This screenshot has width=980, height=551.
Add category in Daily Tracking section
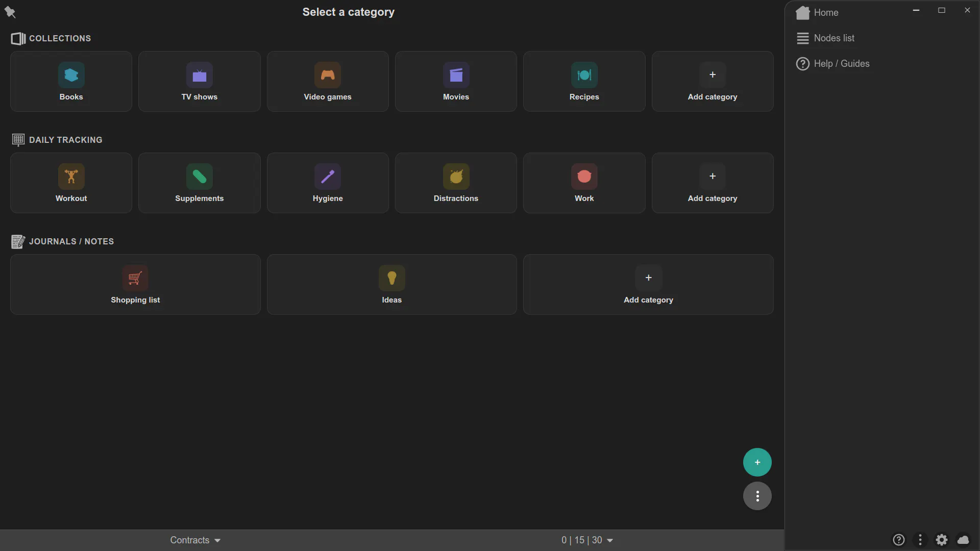tap(713, 183)
